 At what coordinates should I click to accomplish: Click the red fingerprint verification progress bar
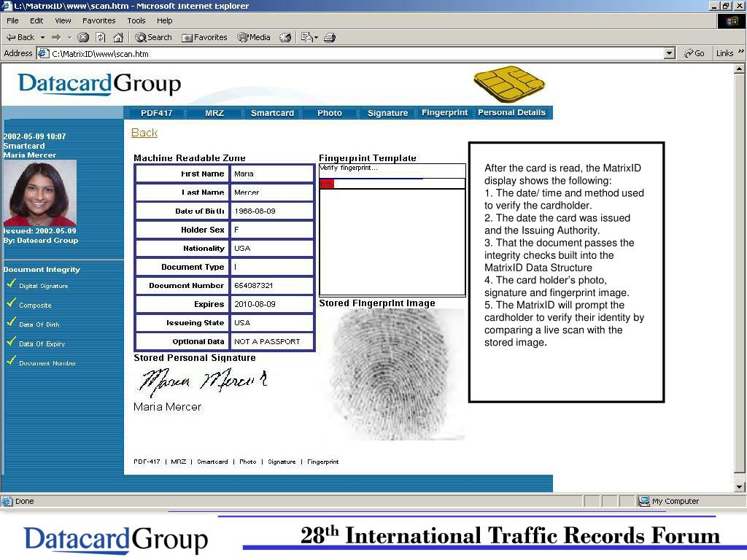pyautogui.click(x=327, y=184)
